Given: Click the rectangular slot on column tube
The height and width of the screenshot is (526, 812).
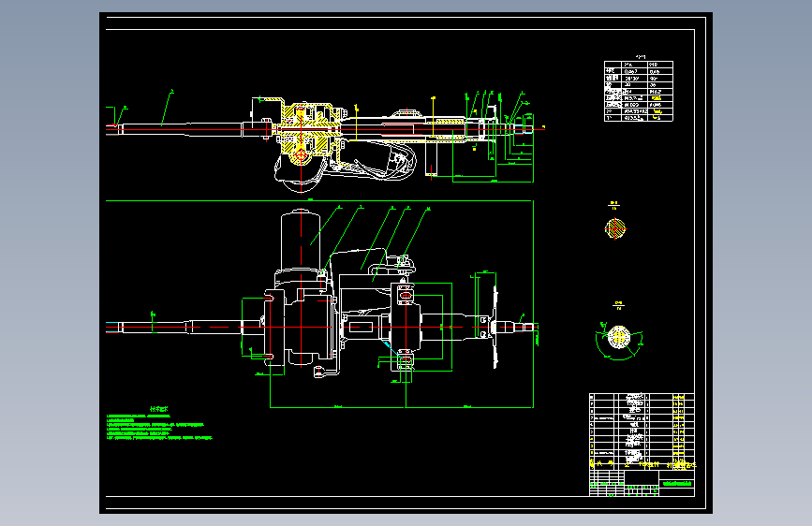Looking at the screenshot, I should point(361,328).
